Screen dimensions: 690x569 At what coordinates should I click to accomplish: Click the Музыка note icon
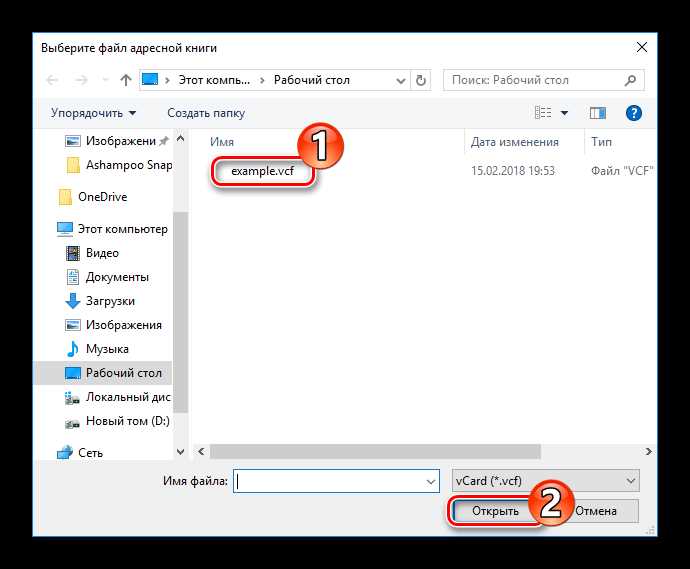tap(73, 349)
